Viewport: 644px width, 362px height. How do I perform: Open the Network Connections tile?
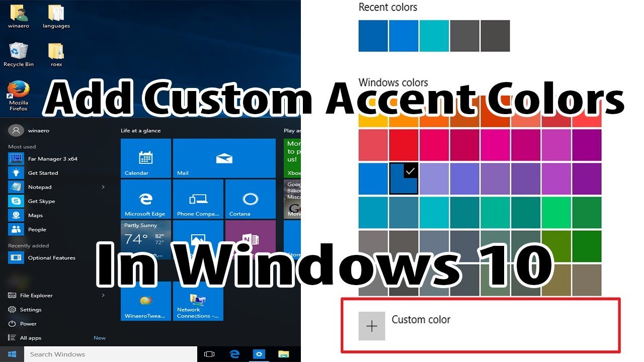198,301
